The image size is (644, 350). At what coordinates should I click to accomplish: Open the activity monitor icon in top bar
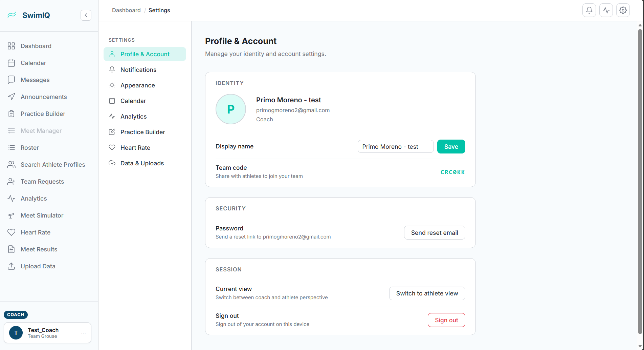click(606, 10)
